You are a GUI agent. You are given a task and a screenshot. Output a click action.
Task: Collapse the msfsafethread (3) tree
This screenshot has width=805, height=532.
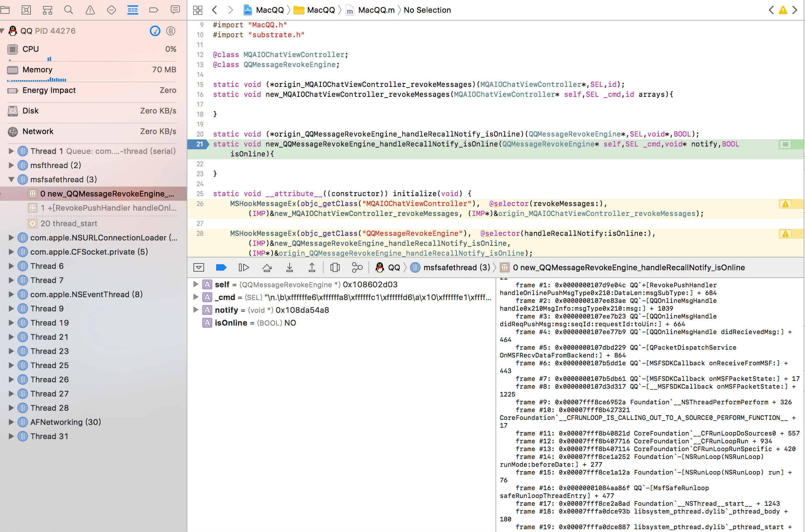pyautogui.click(x=11, y=180)
